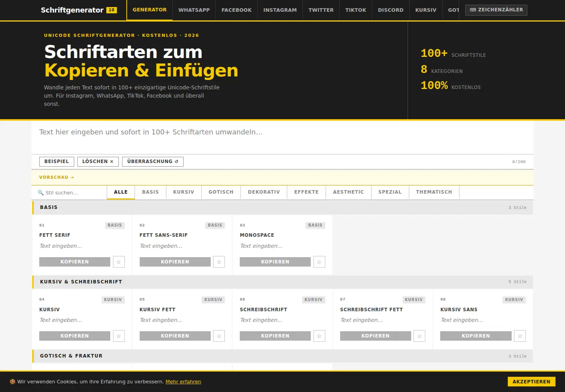Open the WhatsApp nav tab
The height and width of the screenshot is (392, 565).
(194, 10)
